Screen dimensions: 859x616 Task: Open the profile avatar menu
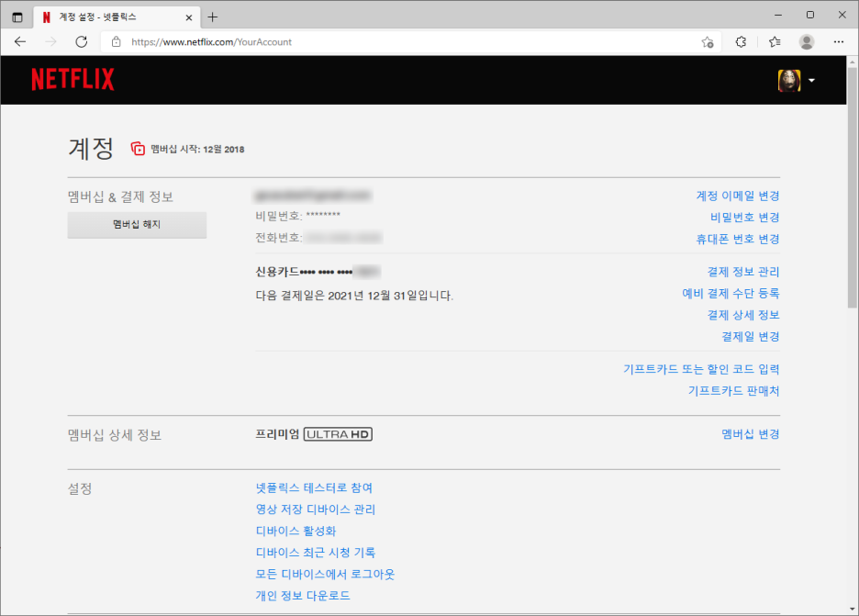[789, 81]
